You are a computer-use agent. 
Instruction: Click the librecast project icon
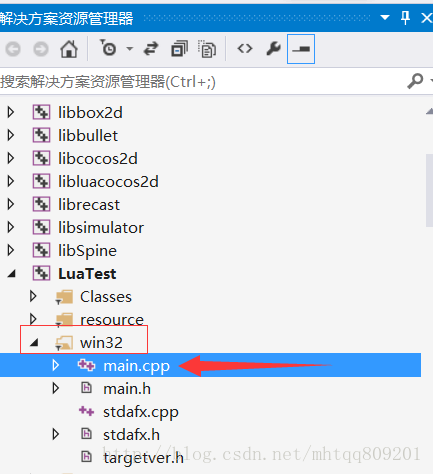[41, 204]
